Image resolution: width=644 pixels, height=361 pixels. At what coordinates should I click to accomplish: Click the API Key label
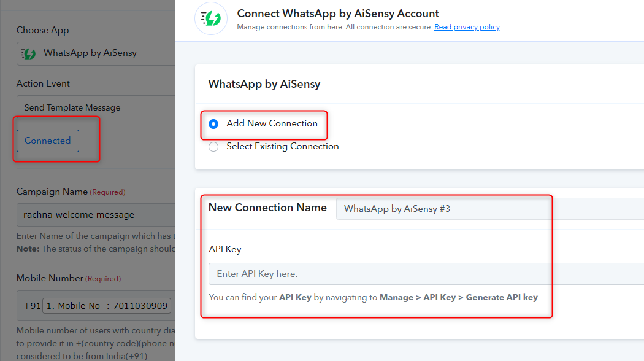coord(224,249)
